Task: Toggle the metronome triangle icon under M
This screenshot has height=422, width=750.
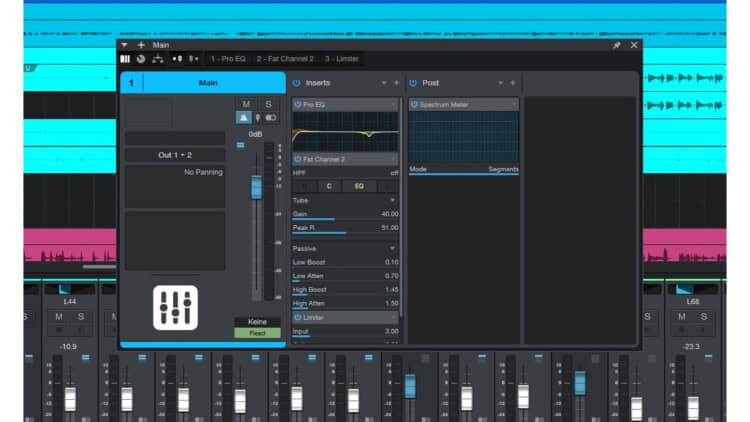Action: [x=244, y=117]
